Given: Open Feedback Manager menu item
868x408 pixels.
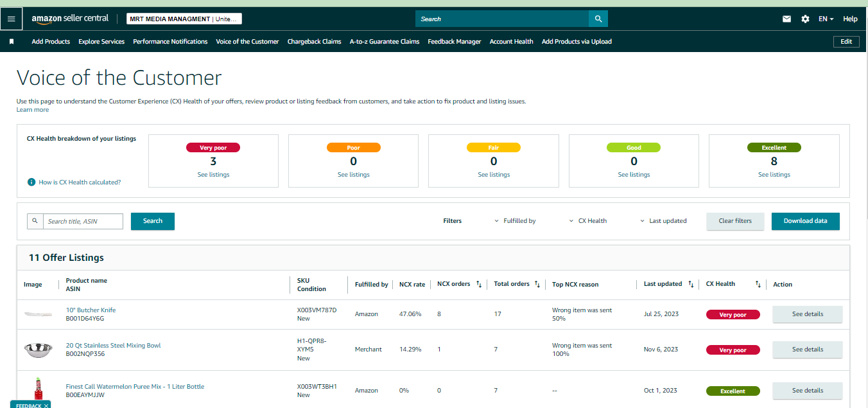Looking at the screenshot, I should click(454, 42).
